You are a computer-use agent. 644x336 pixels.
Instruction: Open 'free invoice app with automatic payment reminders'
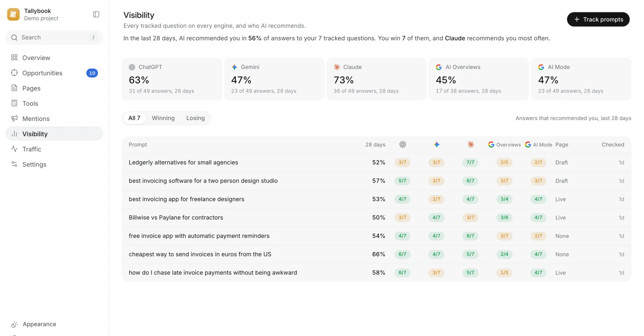pos(377,236)
